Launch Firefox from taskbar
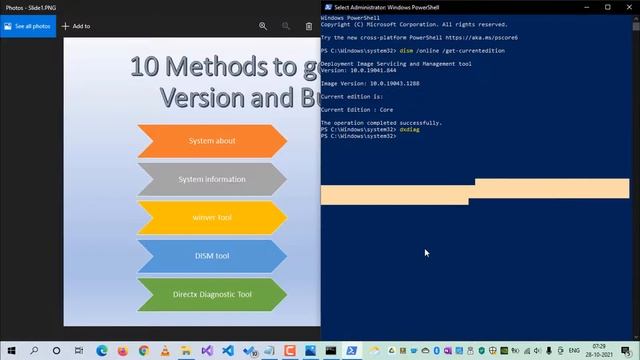This screenshot has width=640, height=360. (x=122, y=351)
